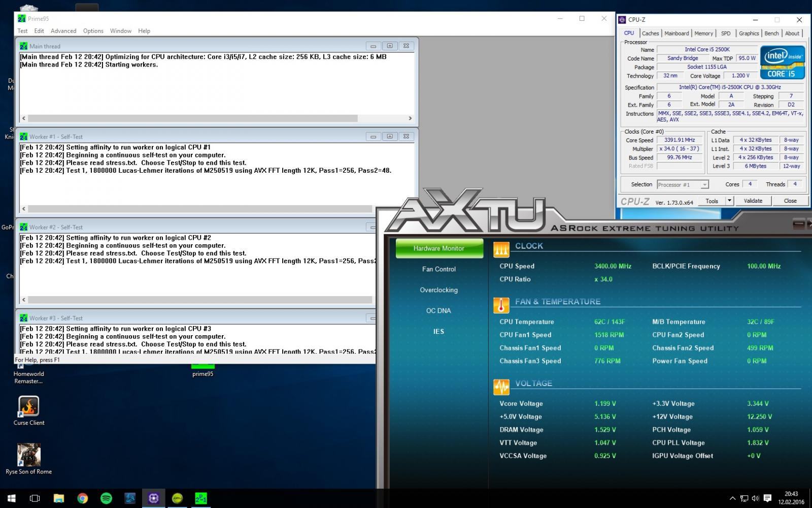Click Worker #3 window icon

click(24, 318)
